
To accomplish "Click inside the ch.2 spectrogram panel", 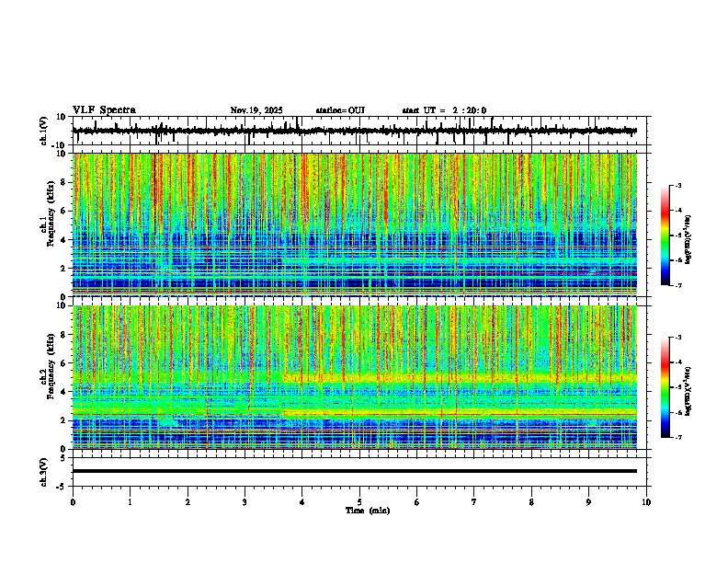I will click(355, 377).
